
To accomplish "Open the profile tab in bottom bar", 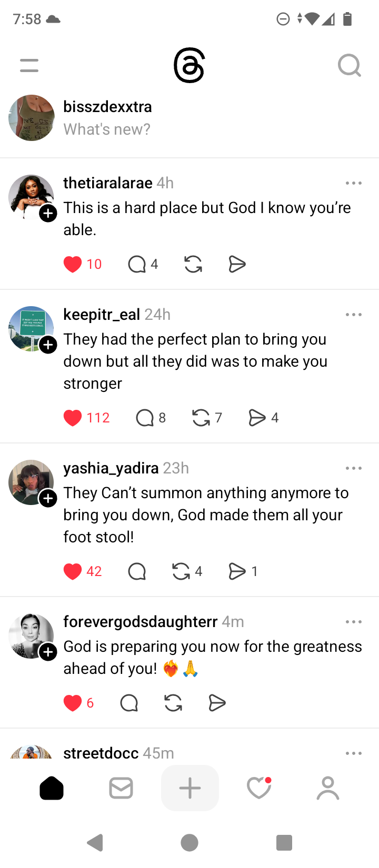I will click(328, 788).
